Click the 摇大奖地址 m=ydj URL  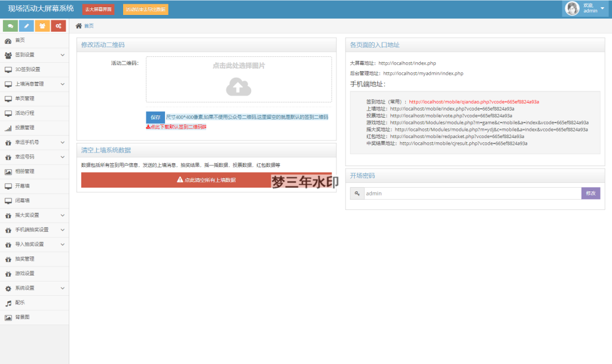[x=491, y=130]
